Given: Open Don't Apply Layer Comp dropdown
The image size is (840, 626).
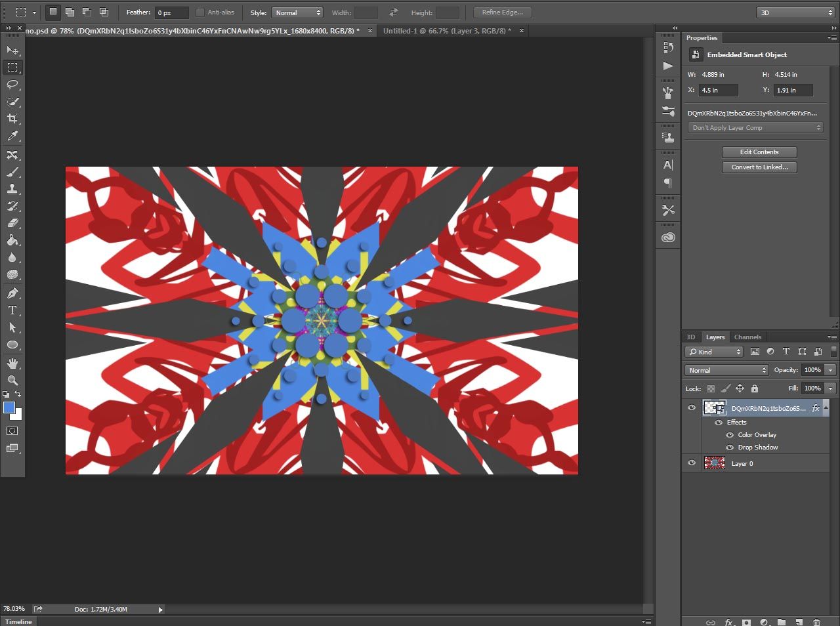Looking at the screenshot, I should coord(755,128).
